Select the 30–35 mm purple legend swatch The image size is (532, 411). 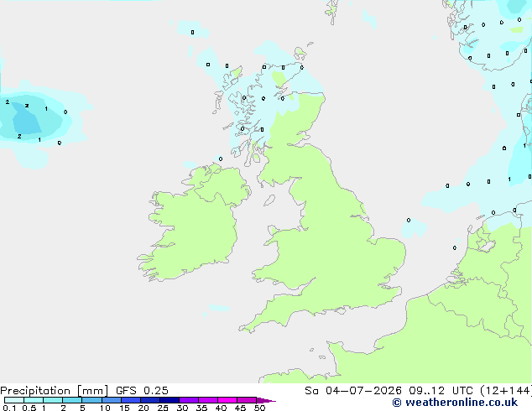point(189,400)
